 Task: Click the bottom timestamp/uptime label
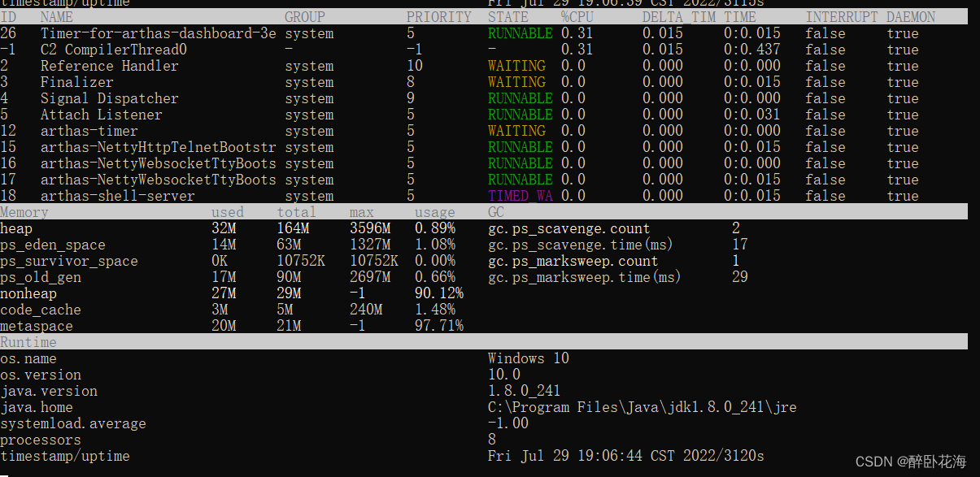pyautogui.click(x=65, y=456)
